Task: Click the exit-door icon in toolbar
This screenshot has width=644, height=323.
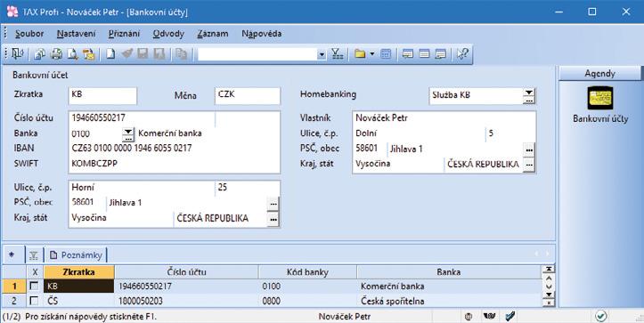Action: point(17,54)
